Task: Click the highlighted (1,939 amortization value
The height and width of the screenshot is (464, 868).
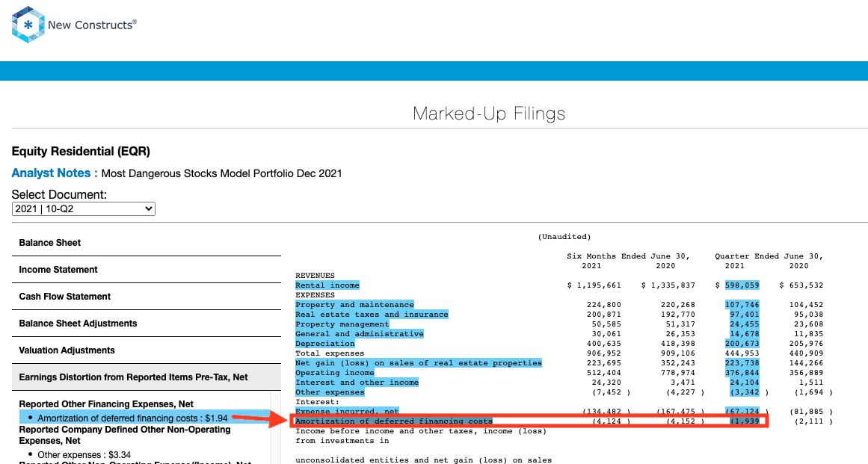Action: 745,421
